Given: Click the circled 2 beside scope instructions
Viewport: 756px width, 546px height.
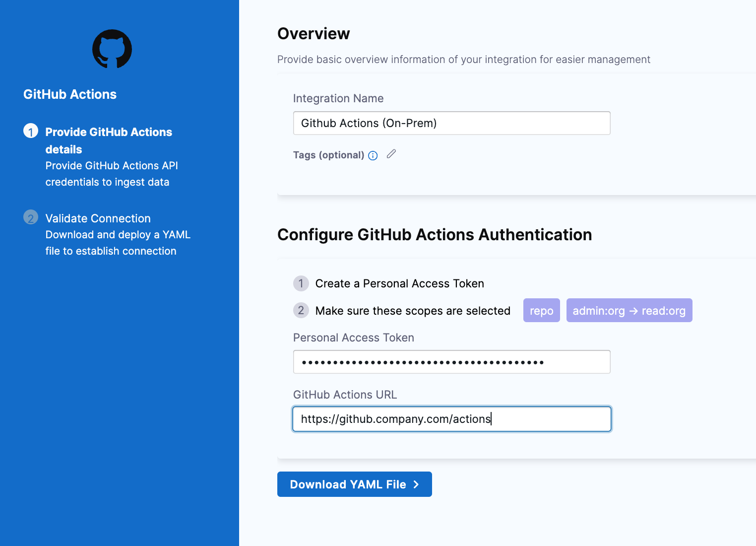Looking at the screenshot, I should click(x=301, y=310).
